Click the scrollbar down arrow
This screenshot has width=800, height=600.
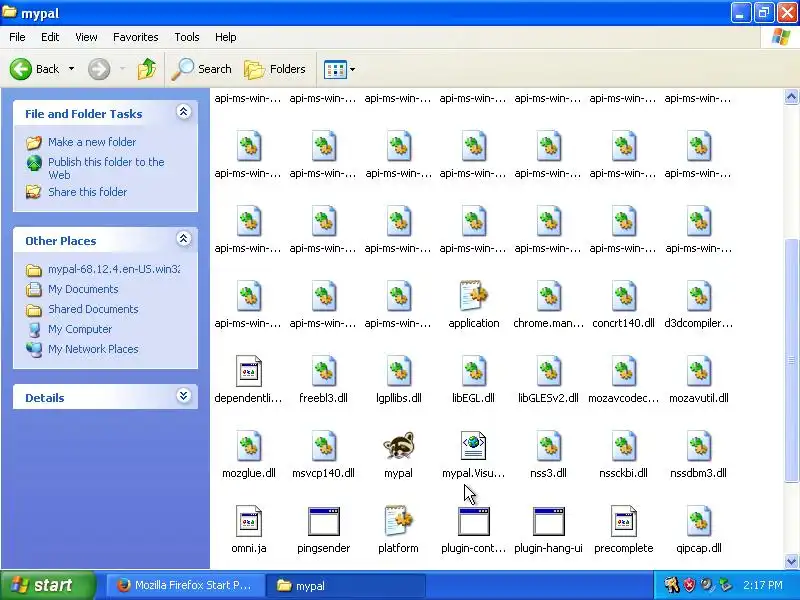point(791,561)
